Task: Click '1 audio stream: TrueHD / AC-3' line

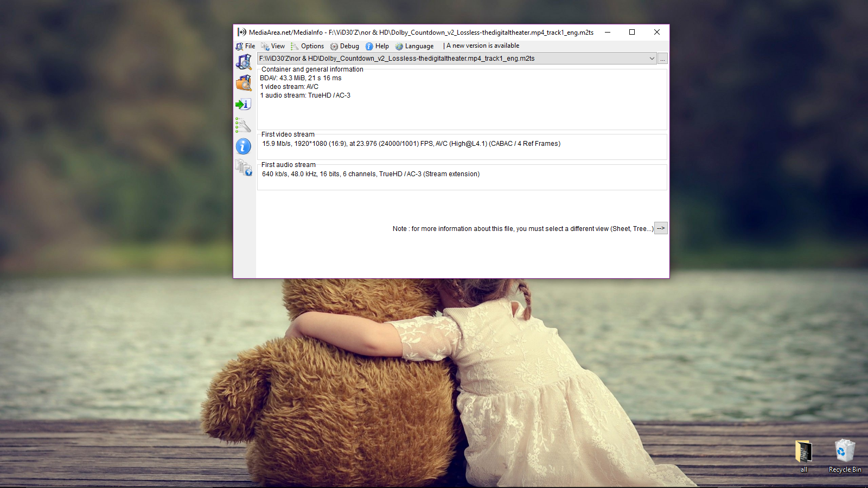Action: pos(305,95)
